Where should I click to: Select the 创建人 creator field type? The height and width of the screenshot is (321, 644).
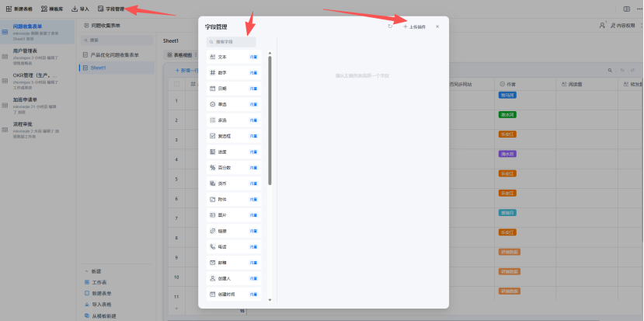click(x=234, y=279)
